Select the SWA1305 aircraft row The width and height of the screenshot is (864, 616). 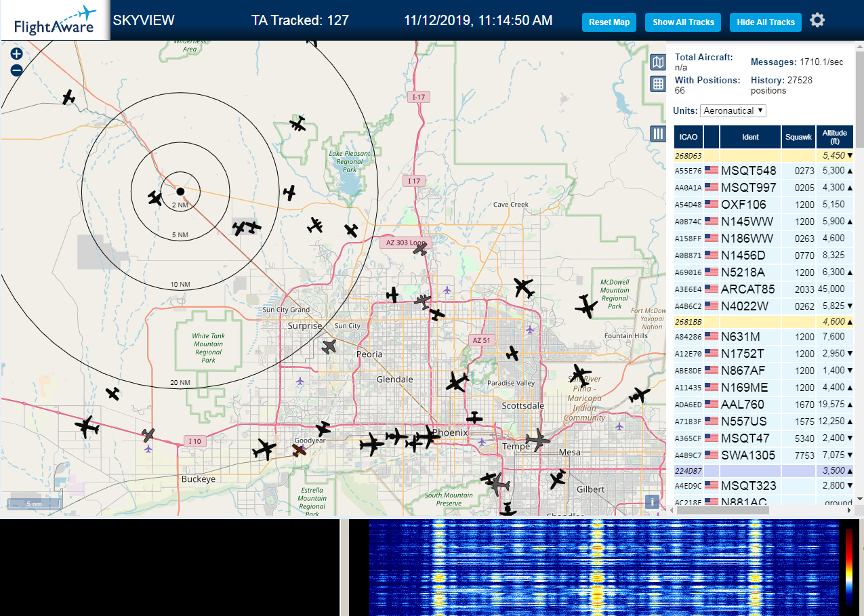click(764, 455)
